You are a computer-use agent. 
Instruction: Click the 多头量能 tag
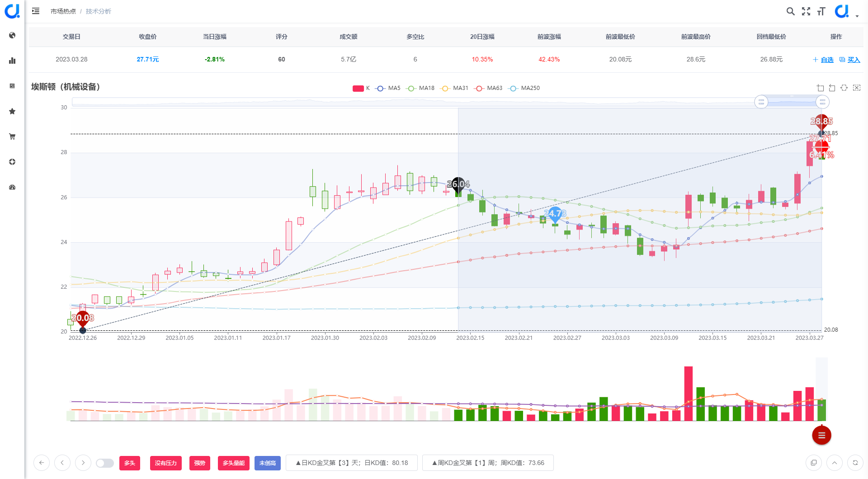tap(234, 463)
